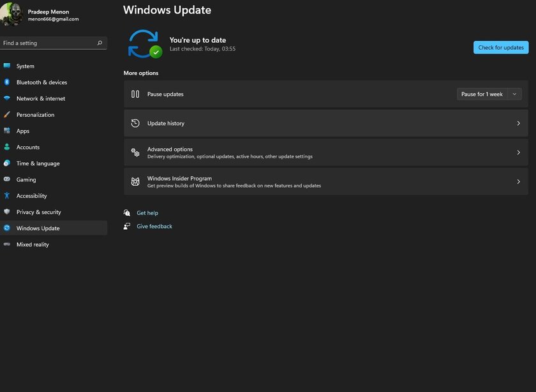Open Accessibility settings
Screen dimensions: 536x392
point(54,195)
